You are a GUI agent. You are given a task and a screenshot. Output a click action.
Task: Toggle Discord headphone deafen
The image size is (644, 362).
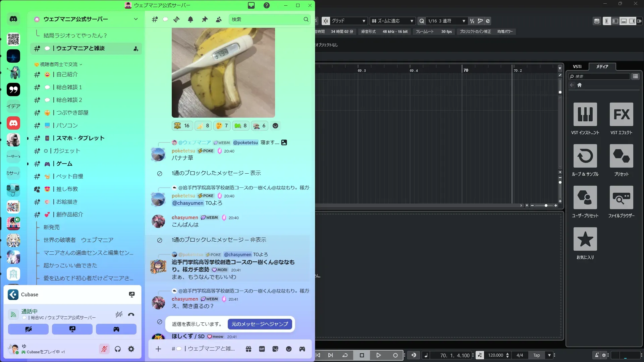pyautogui.click(x=118, y=349)
